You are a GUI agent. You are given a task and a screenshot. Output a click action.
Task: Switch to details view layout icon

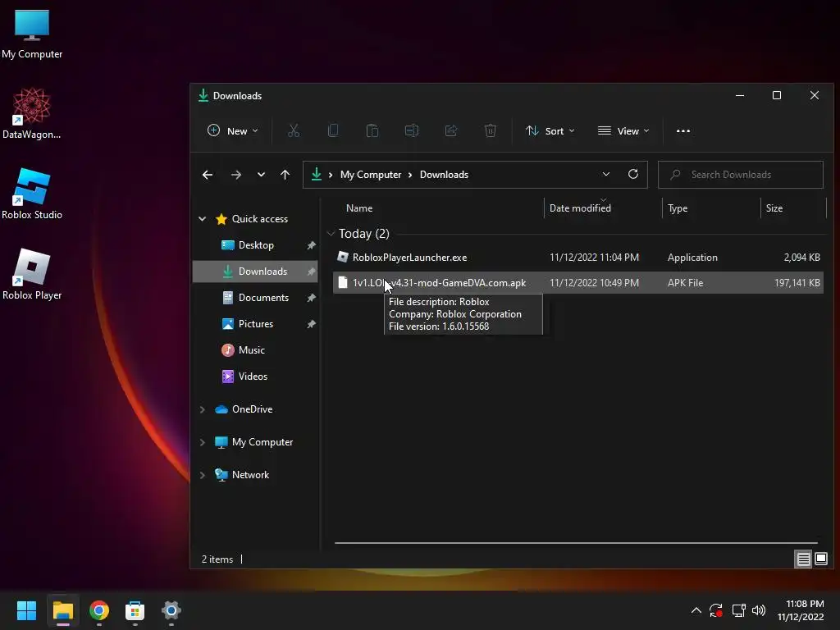804,559
